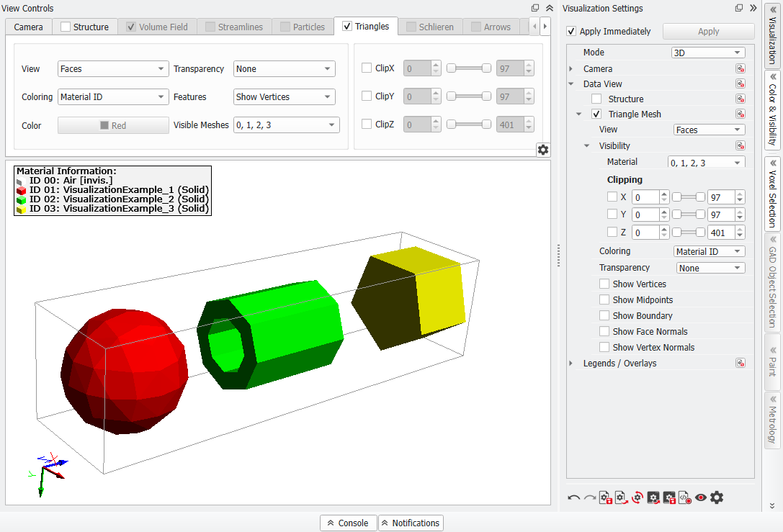Click the ClipX range slider

(x=468, y=68)
